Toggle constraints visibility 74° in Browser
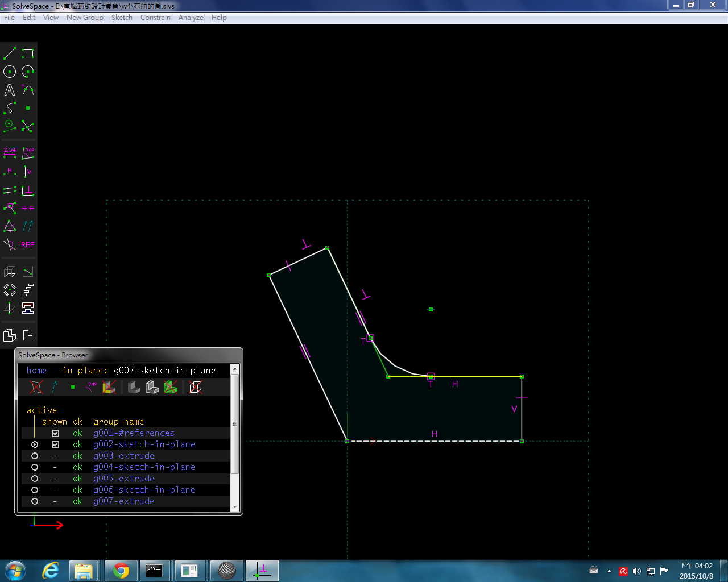728x582 pixels. pos(91,387)
